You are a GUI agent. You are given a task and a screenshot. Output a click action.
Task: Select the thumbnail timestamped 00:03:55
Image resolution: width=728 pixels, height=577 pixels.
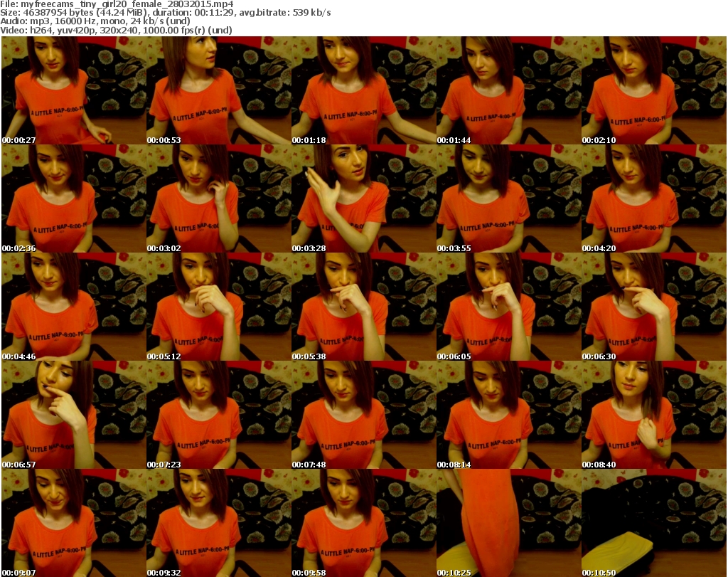(x=508, y=198)
